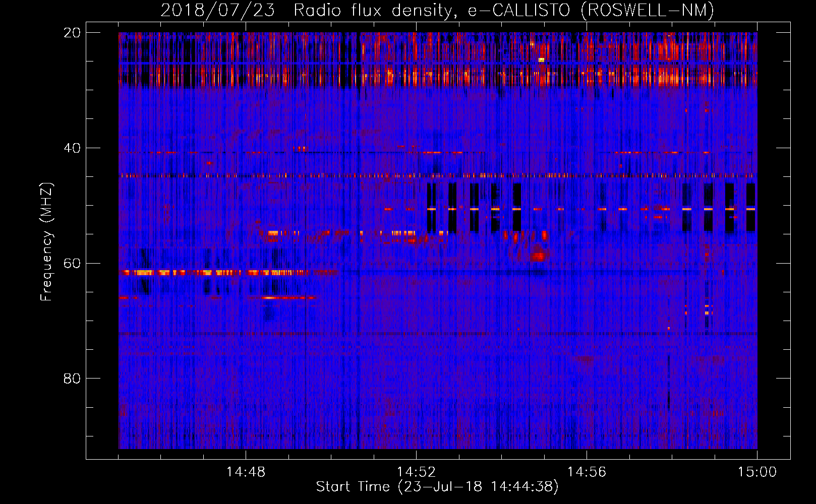Click the 80 MHz frequency tick label

[72, 379]
